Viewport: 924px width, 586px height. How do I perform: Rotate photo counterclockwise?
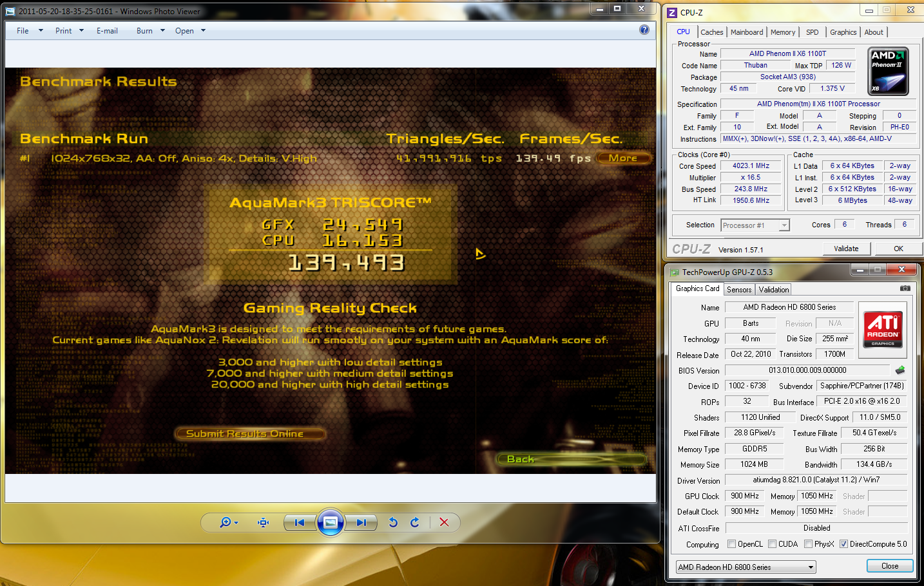point(393,522)
